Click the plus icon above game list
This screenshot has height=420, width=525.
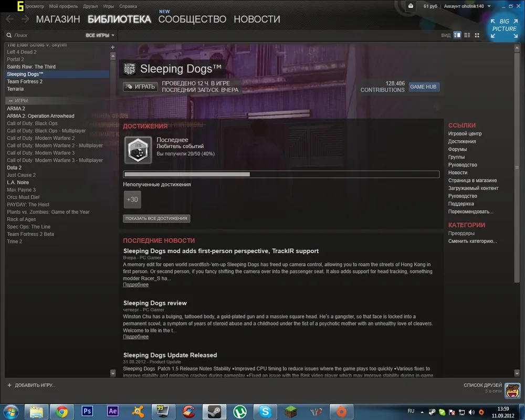(112, 47)
